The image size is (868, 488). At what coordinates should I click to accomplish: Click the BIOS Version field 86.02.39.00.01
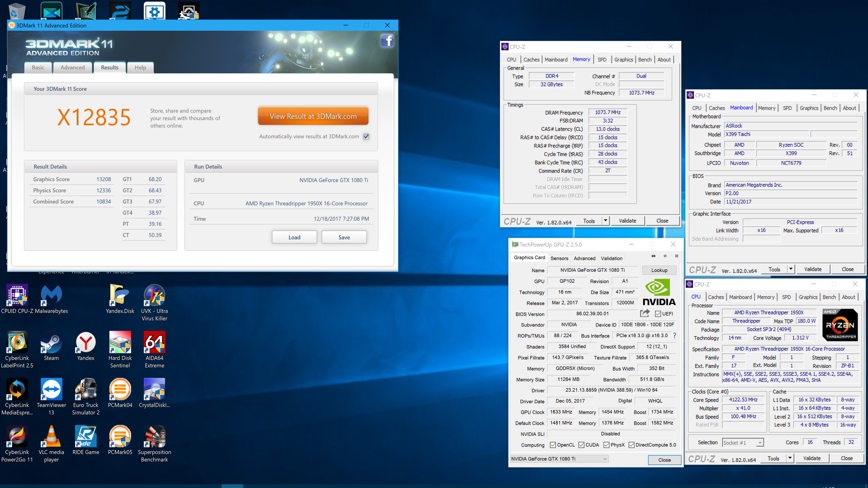click(592, 314)
